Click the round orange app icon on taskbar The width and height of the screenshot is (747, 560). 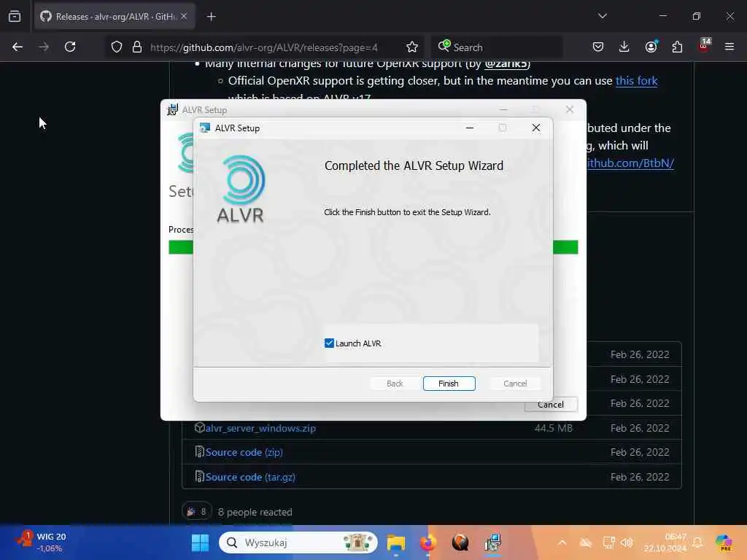460,542
